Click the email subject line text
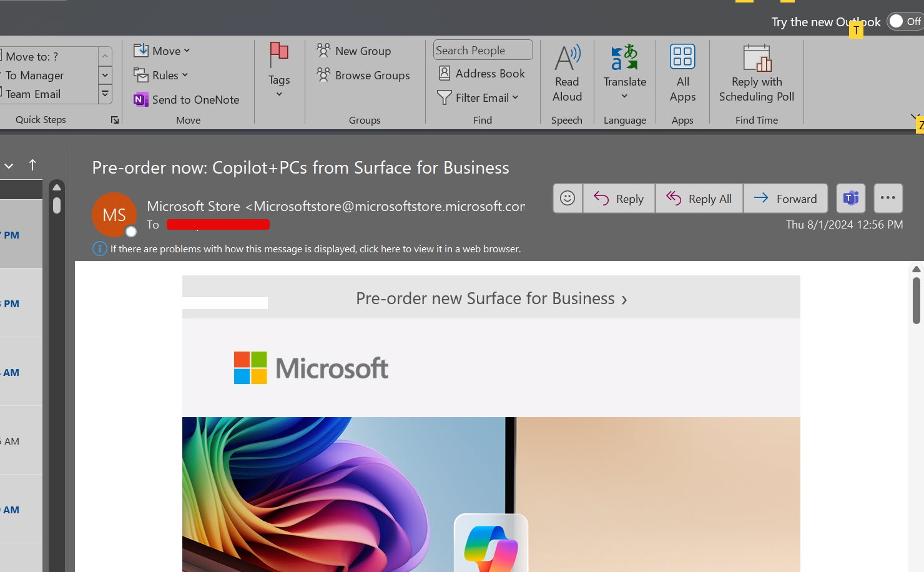Viewport: 924px width, 572px height. pos(300,167)
